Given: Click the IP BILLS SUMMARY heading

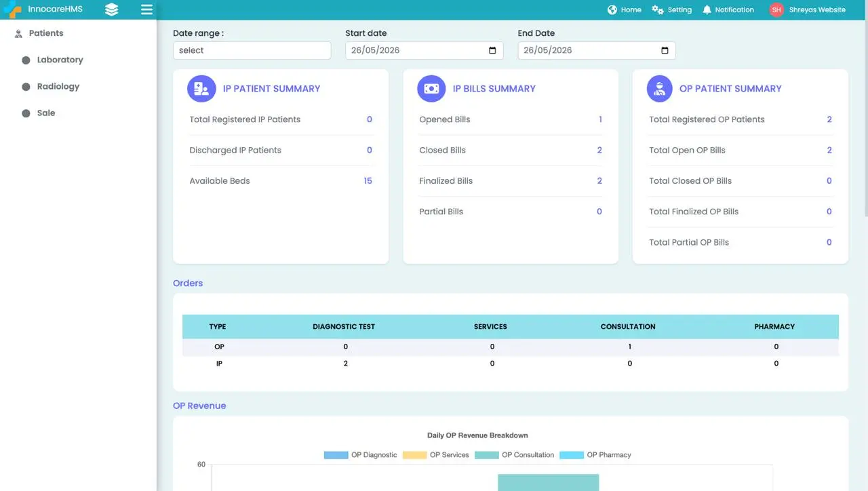Looking at the screenshot, I should click(x=494, y=88).
